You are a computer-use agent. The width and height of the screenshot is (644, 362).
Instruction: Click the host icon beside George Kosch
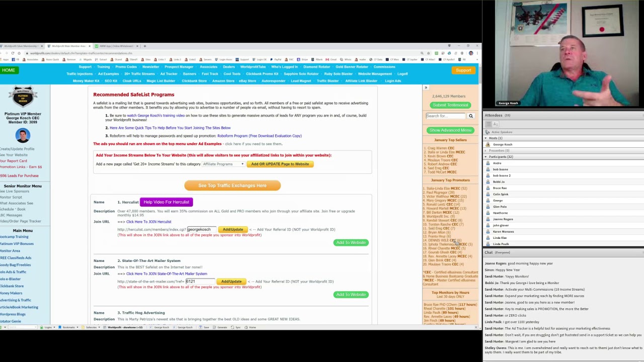click(488, 144)
